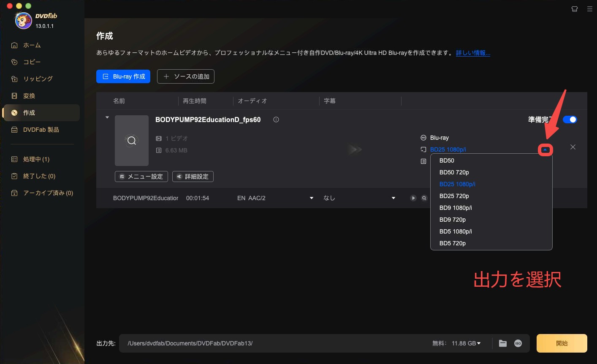Click the Blu-ray 作成 mode button

tap(123, 76)
